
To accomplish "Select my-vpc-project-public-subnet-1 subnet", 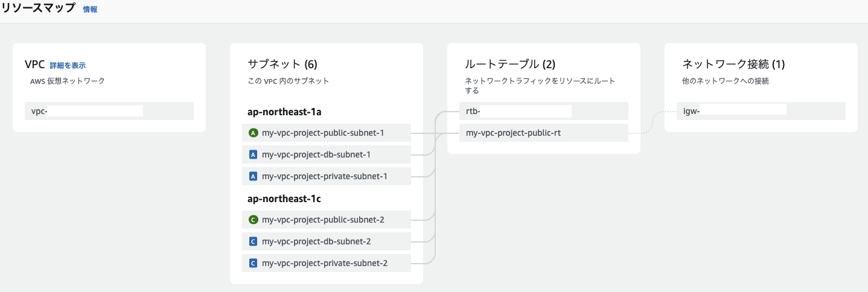I will [x=323, y=133].
